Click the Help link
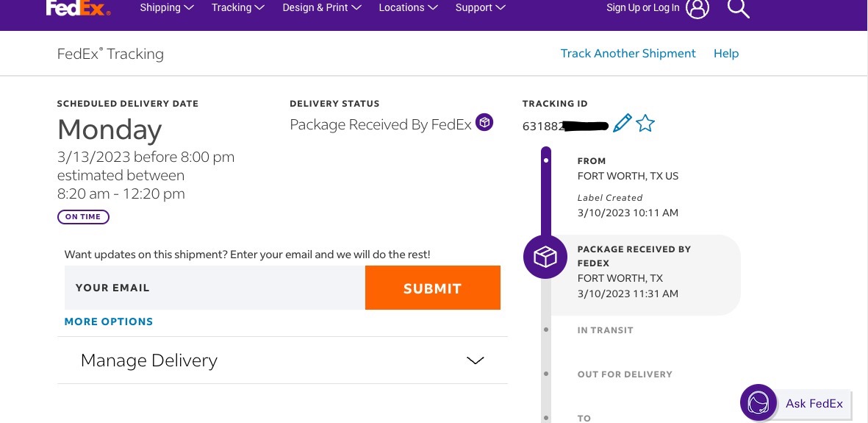The image size is (868, 423). pyautogui.click(x=726, y=54)
